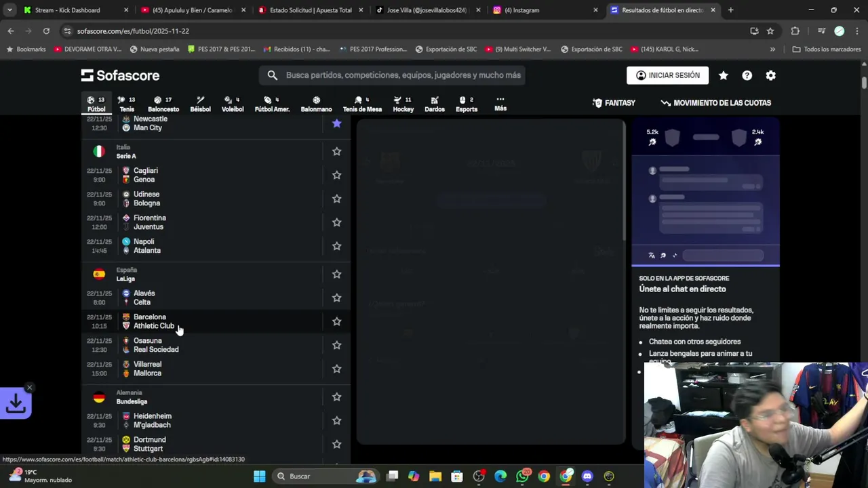Close the download widget overlay
Screen dimensions: 868x488
pos(29,388)
